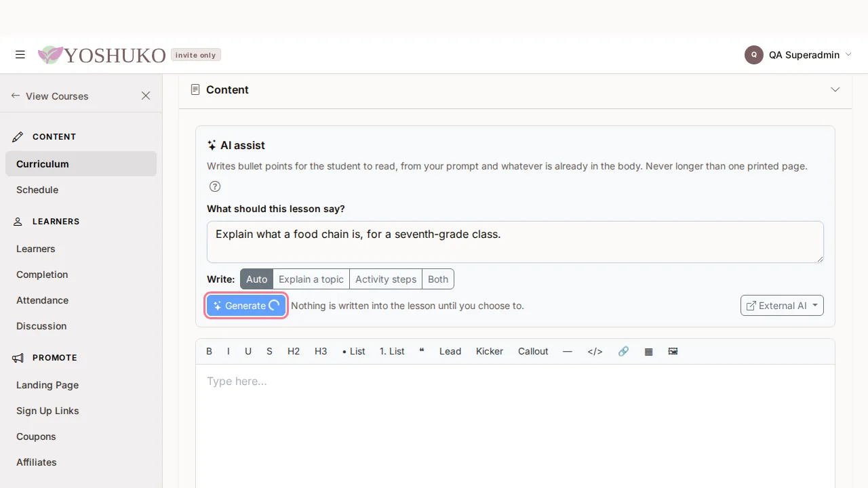Open the QA Superadmin account menu
Screen dimensions: 868x488
[x=798, y=55]
